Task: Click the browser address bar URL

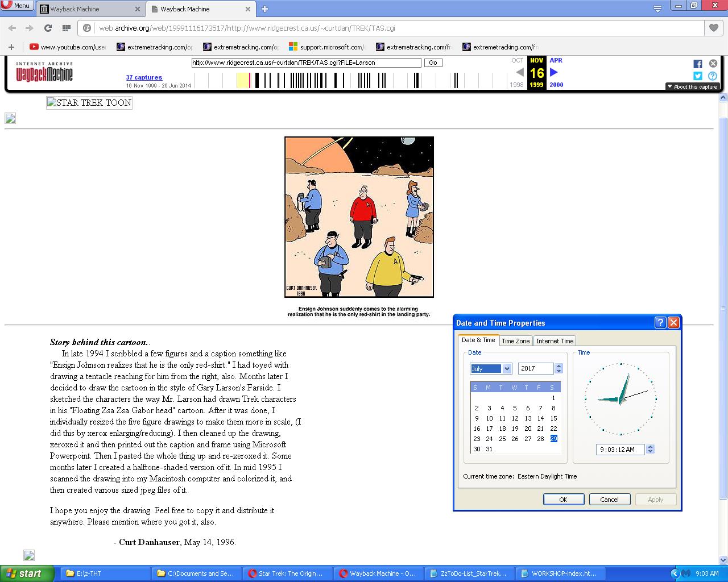Action: click(x=247, y=28)
